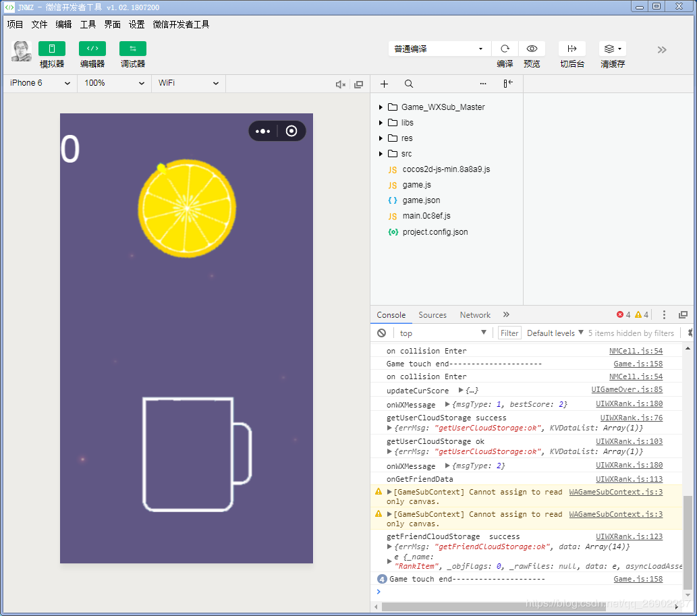697x616 pixels.
Task: Open the main.0c8ef.js file
Action: point(426,216)
